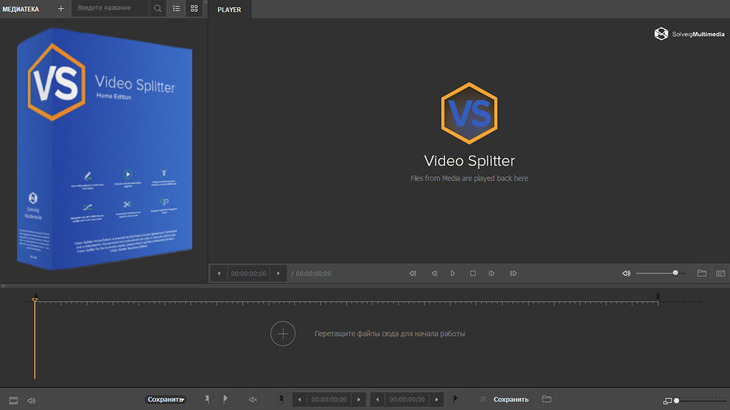
Task: Click the flag icon beside add-marker
Action: coord(225,399)
